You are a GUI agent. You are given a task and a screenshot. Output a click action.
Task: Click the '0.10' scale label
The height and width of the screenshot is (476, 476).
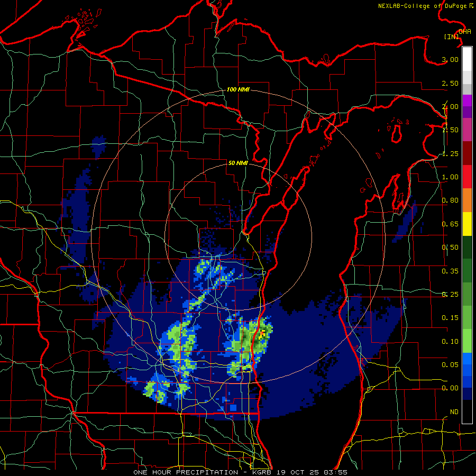[x=450, y=342]
